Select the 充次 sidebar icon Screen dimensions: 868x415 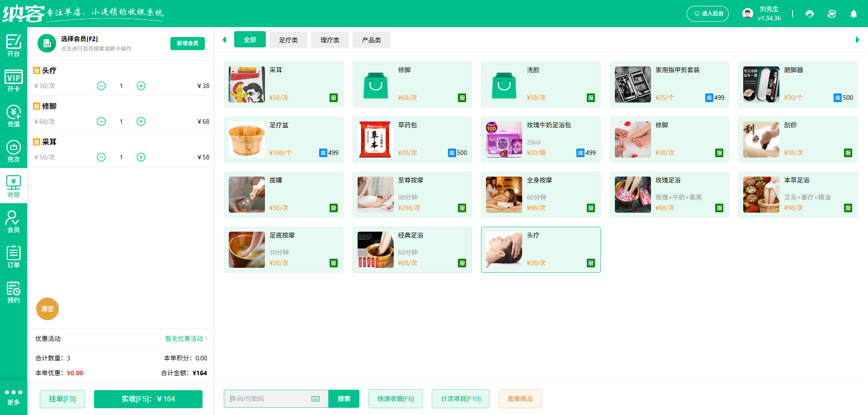pyautogui.click(x=14, y=149)
